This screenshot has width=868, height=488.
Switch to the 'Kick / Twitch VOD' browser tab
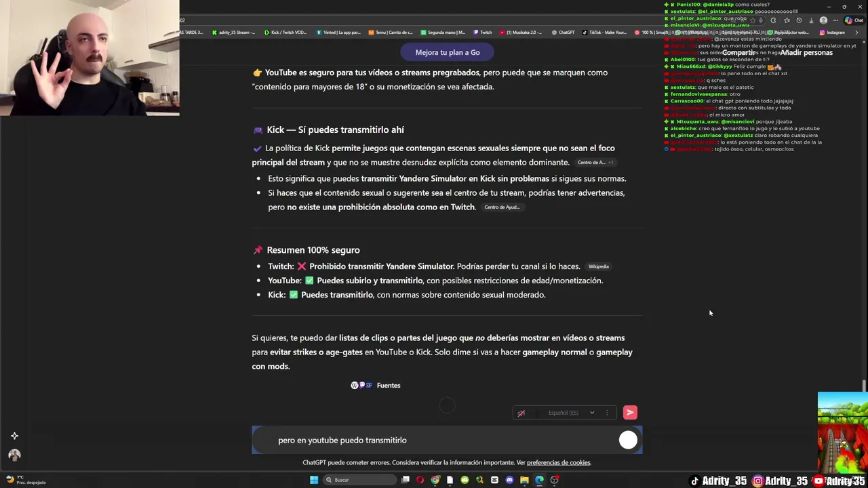tap(285, 33)
